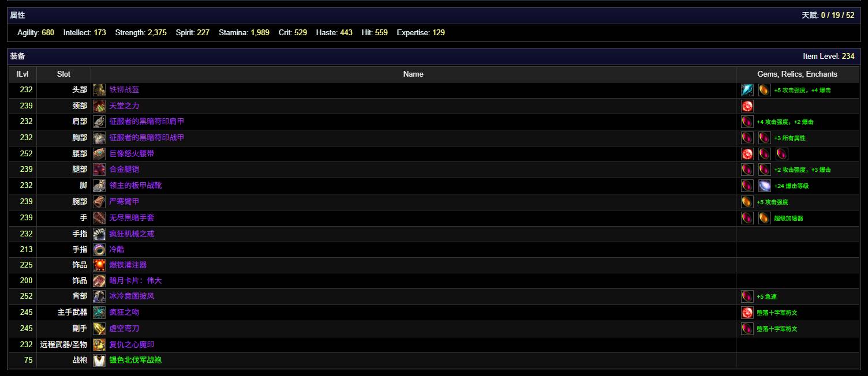Click the 堕落十字军符文 enchant in 主手武器 row

[777, 313]
